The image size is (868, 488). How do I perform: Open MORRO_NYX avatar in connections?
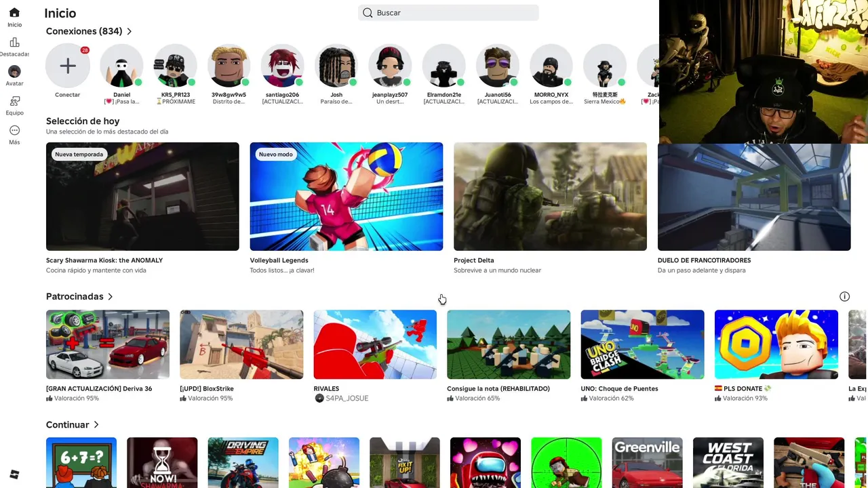(x=551, y=66)
